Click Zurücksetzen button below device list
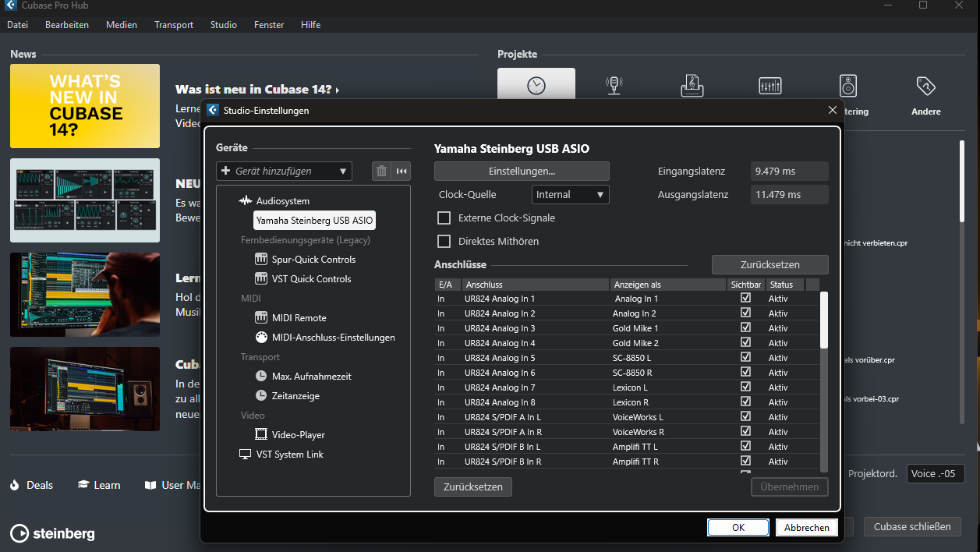 click(473, 487)
